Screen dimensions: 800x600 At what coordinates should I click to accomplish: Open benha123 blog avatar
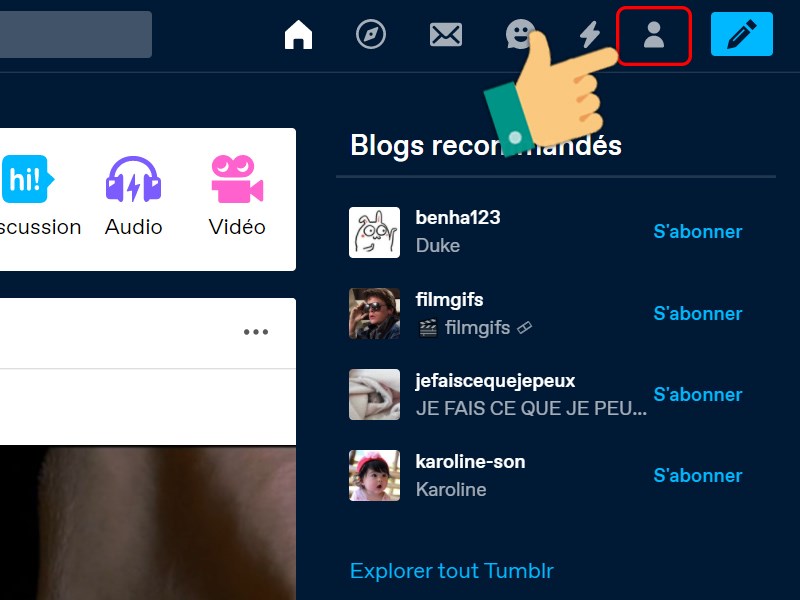(374, 232)
